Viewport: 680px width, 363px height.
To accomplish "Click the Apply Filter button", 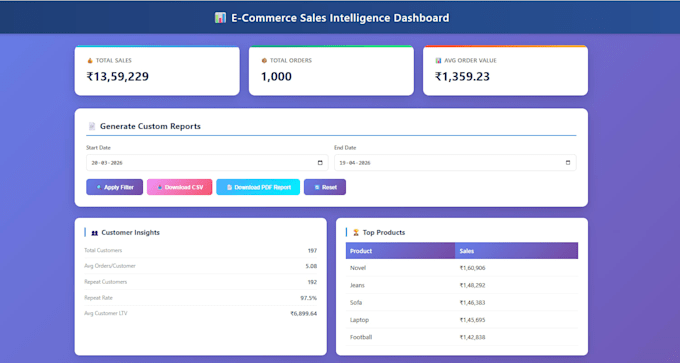I will (114, 187).
